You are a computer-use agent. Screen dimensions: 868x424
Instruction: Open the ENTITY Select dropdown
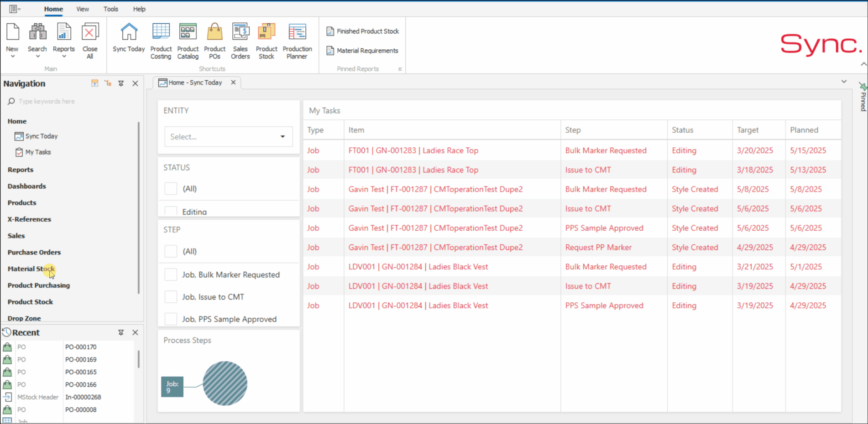(229, 137)
